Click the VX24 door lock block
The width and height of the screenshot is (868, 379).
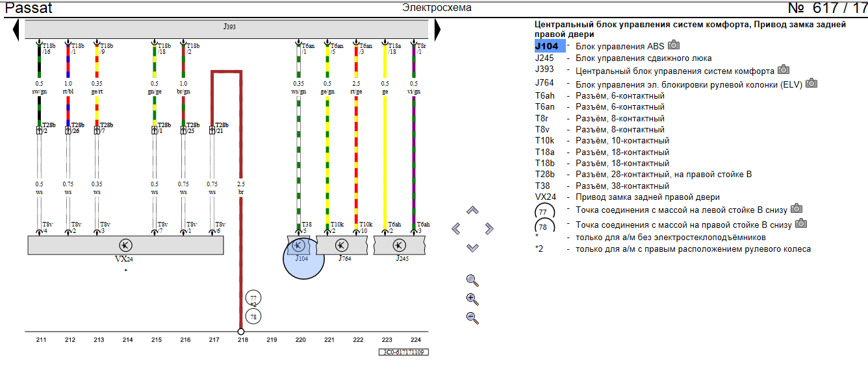pyautogui.click(x=125, y=245)
